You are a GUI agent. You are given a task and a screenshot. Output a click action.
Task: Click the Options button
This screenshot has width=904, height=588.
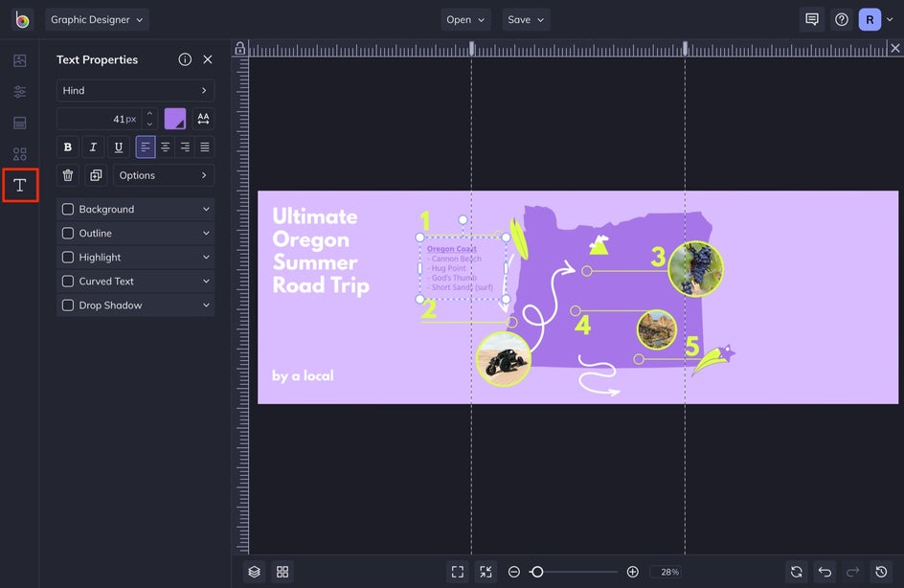pos(164,175)
